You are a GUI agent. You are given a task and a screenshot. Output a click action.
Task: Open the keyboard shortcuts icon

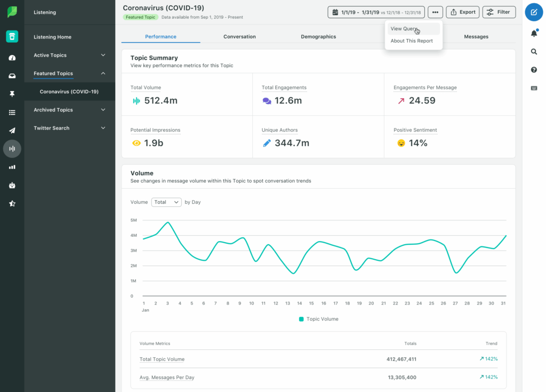534,88
